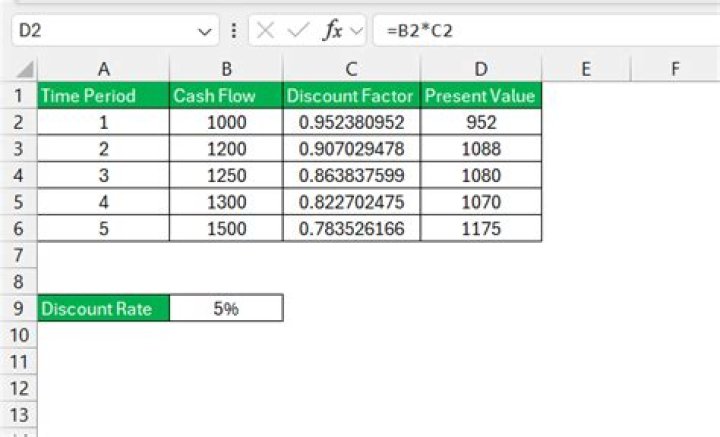The image size is (720, 437).
Task: Click the Enter checkmark icon in formula bar
Action: (x=297, y=31)
